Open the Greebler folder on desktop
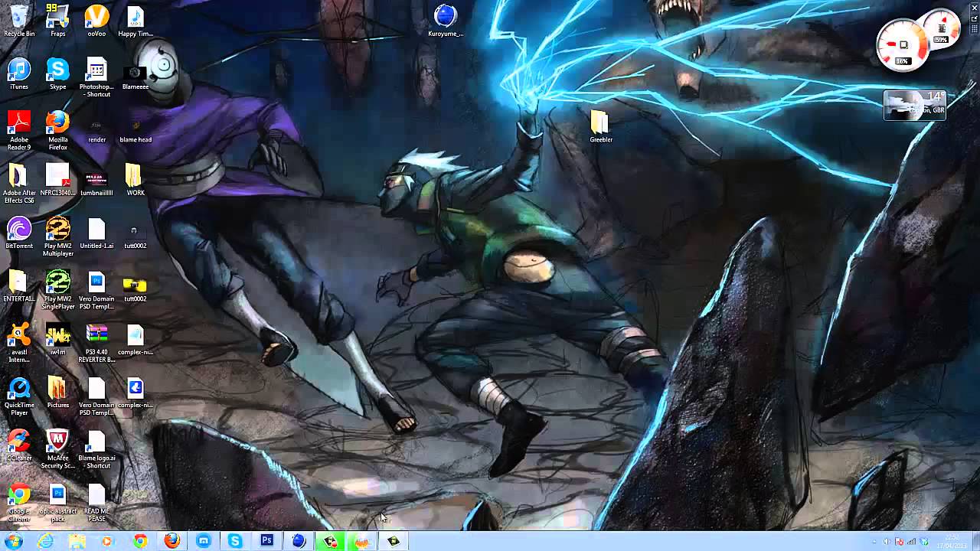980x551 pixels. pos(601,126)
